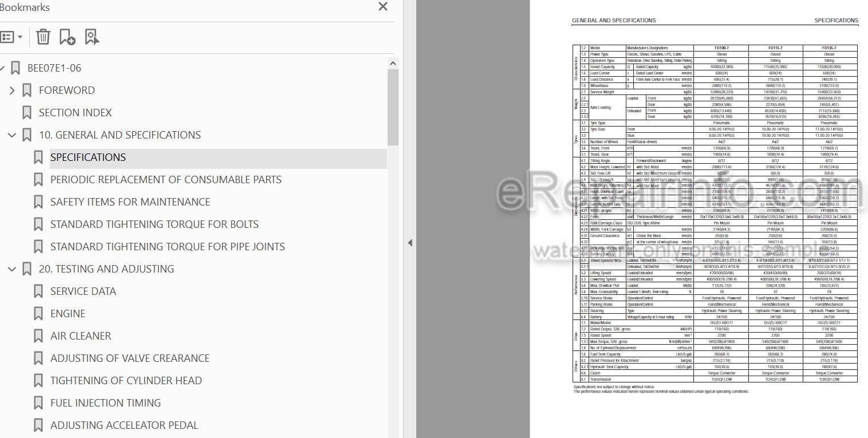Image resolution: width=868 pixels, height=438 pixels.
Task: Click the SPECIFICATIONS heading at page top right
Action: 836,21
